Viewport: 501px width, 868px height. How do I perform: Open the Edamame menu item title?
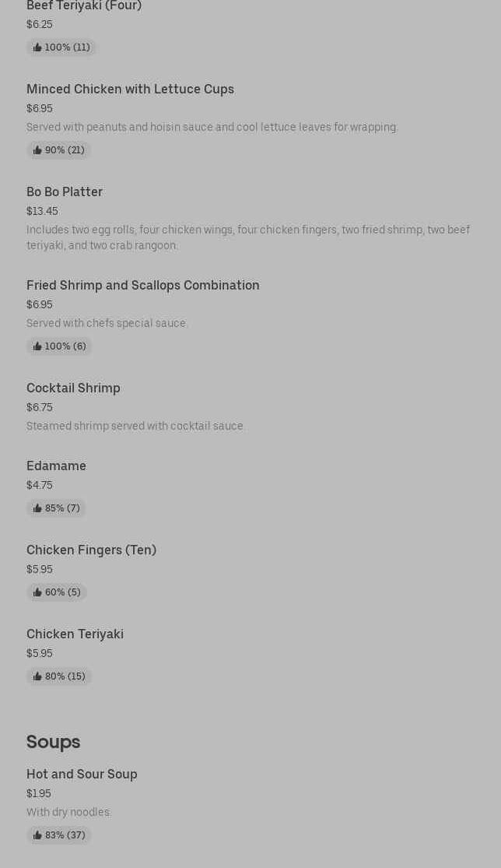56,466
